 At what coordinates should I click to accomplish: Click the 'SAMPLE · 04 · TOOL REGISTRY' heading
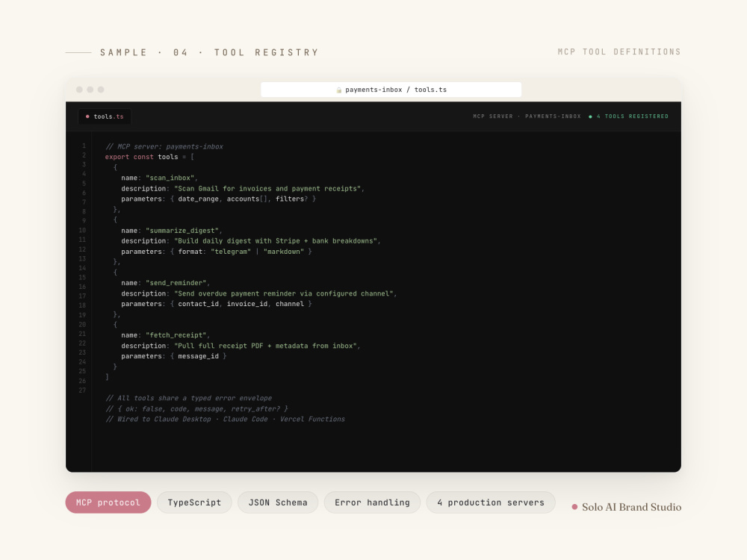(x=209, y=52)
